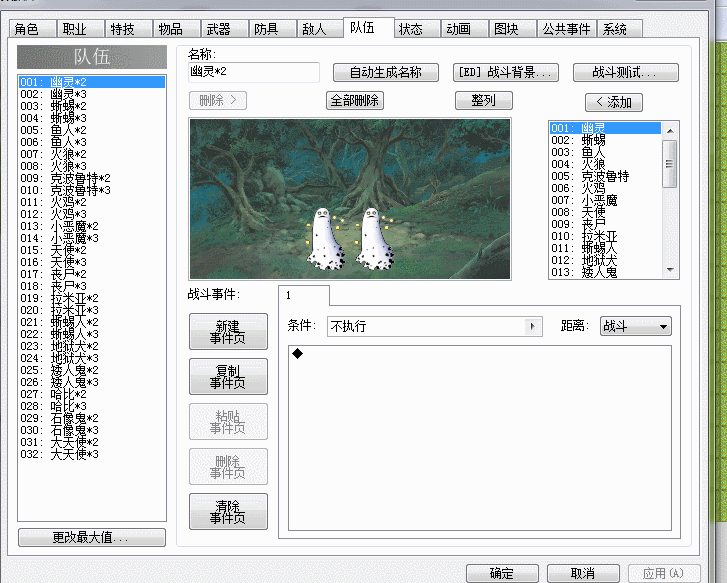The width and height of the screenshot is (727, 583).
Task: Select troop 025: 矮人鬼*2
Action: coord(92,370)
